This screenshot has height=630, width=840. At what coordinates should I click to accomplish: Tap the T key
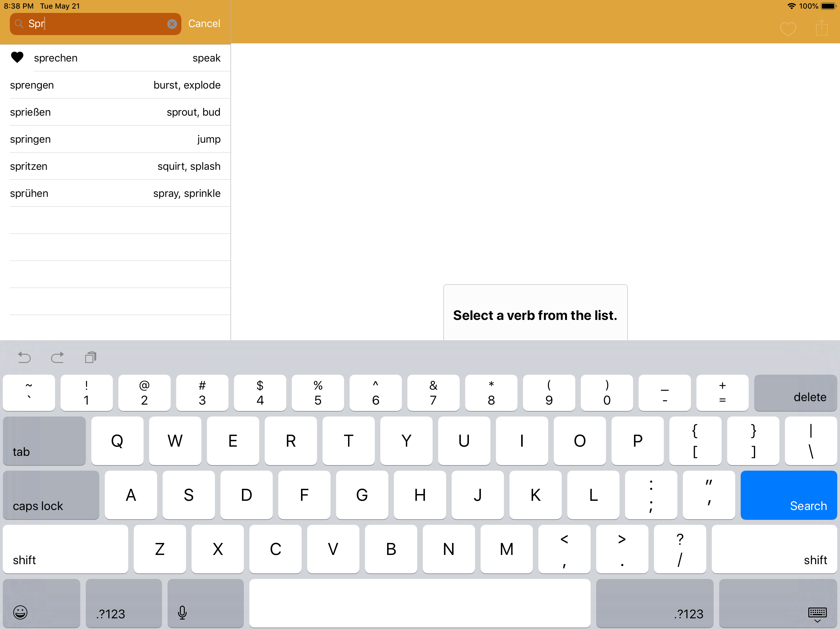click(349, 441)
